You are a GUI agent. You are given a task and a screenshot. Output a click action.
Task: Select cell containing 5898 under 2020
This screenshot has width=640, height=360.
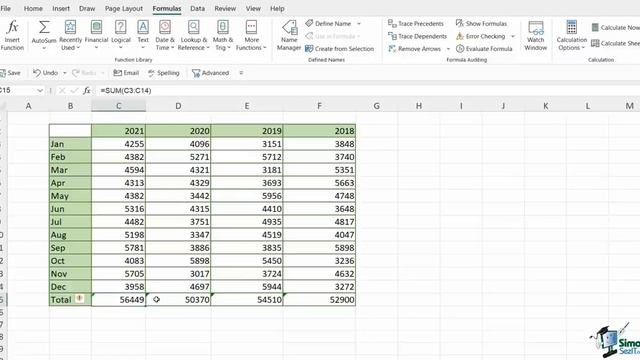(x=178, y=261)
